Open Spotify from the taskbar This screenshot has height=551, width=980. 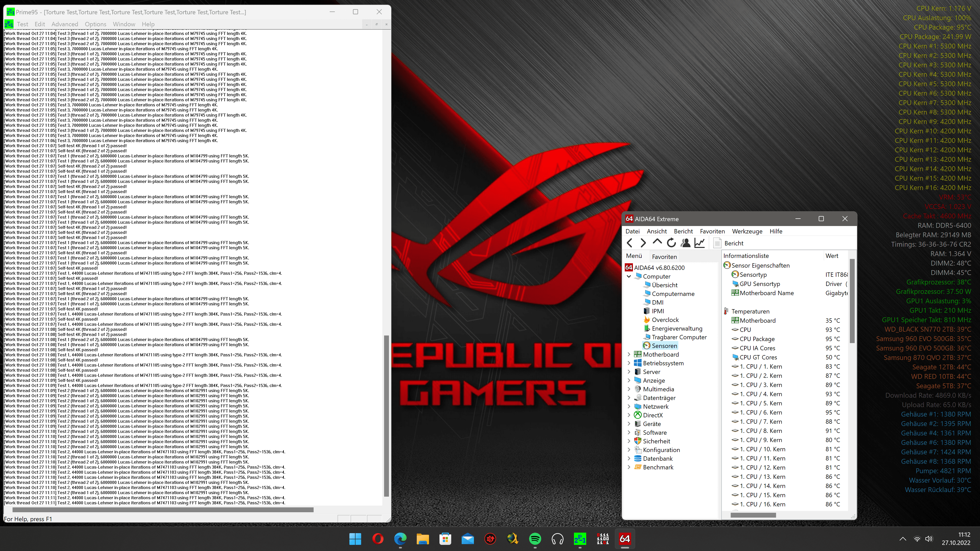tap(535, 539)
